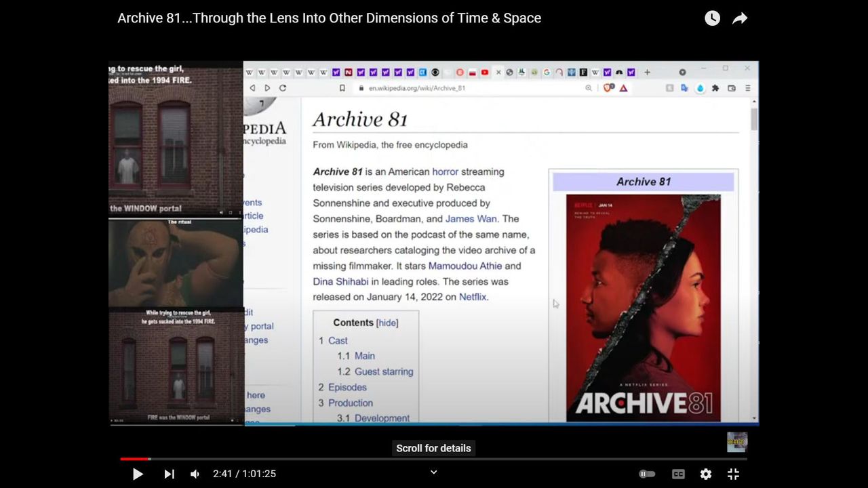Mute the video volume
Viewport: 868px width, 488px height.
pos(195,474)
